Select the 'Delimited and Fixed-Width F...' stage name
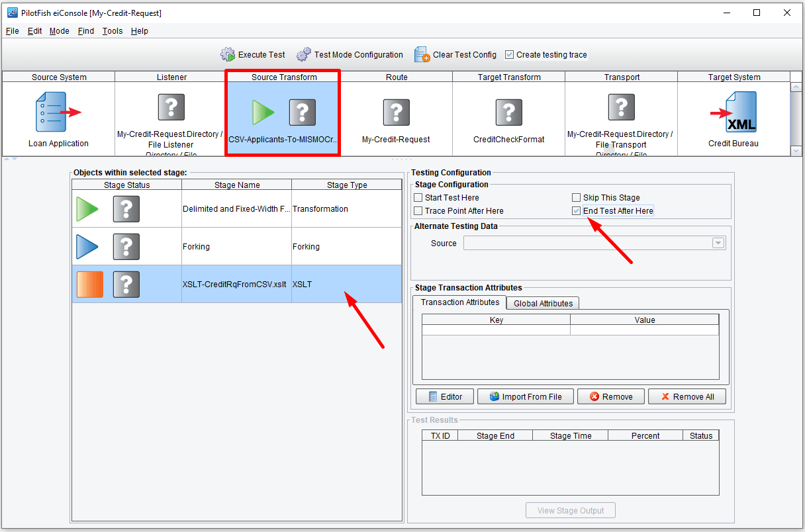Viewport: 805px width, 532px height. (x=236, y=209)
